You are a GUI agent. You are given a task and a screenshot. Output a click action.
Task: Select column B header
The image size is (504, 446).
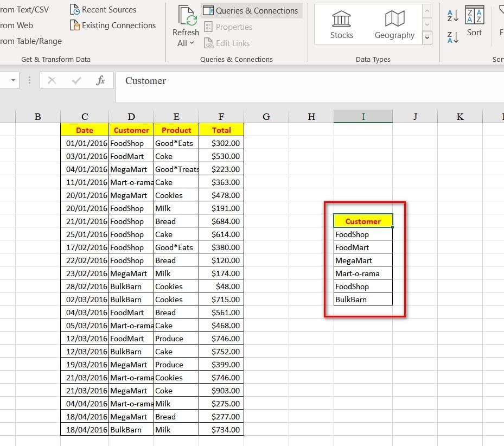point(37,117)
